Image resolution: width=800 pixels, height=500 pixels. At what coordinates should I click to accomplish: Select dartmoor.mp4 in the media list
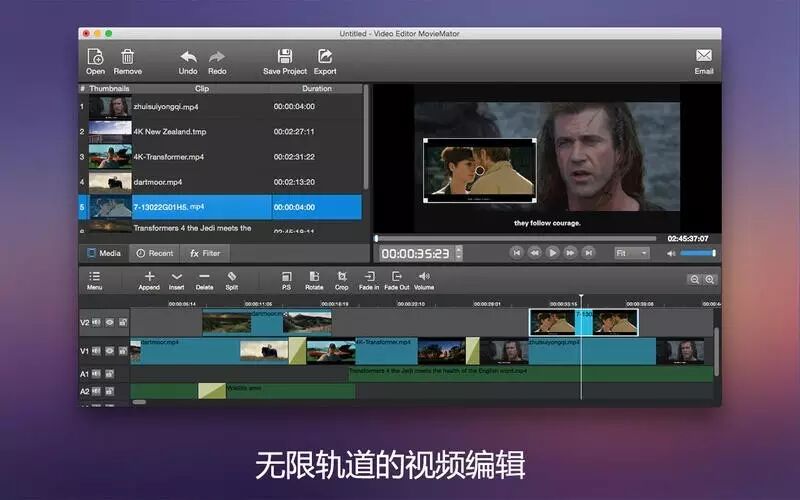[x=220, y=182]
